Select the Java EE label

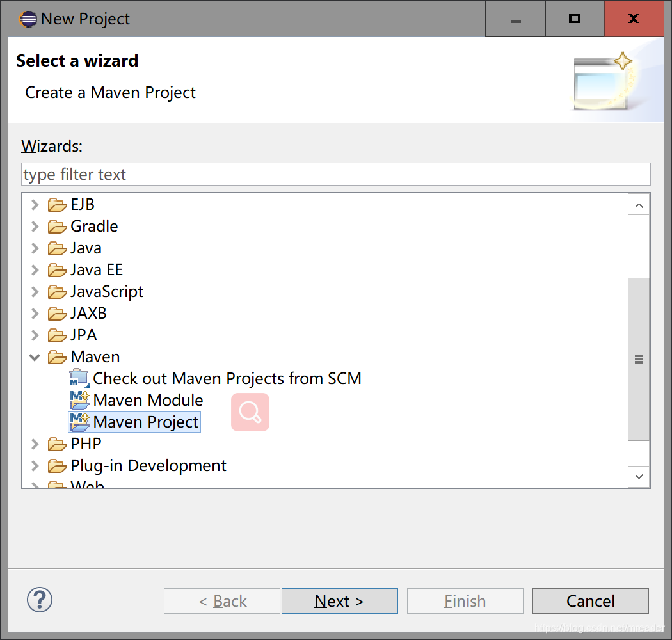coord(97,270)
